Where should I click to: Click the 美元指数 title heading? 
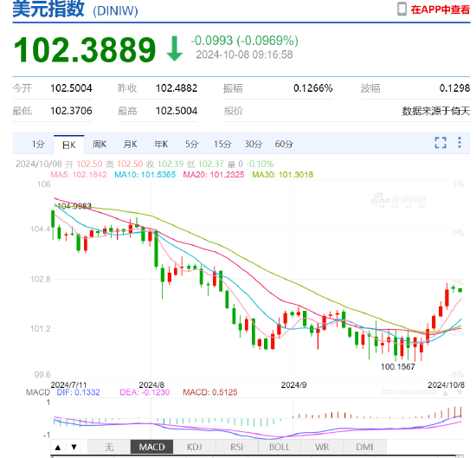pos(48,9)
